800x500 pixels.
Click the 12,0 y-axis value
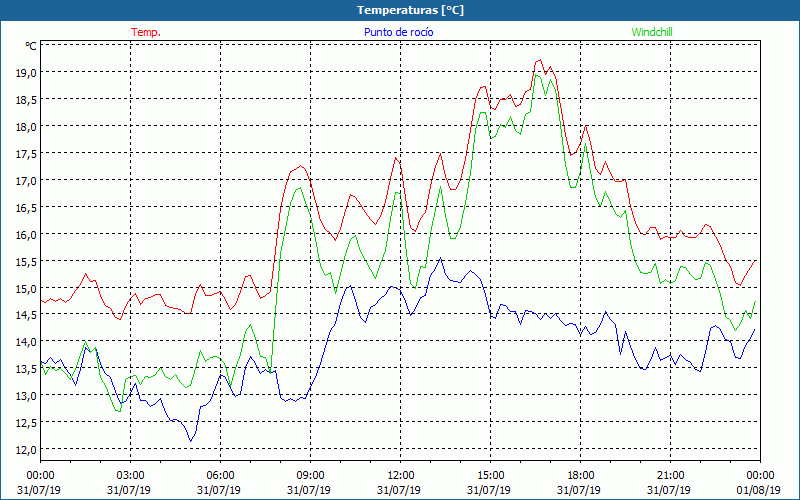point(26,450)
